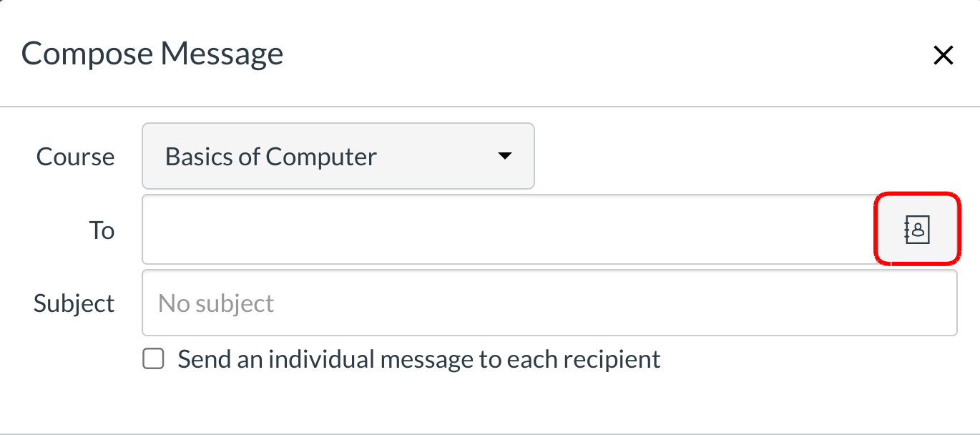This screenshot has height=435, width=980.
Task: Close the Compose Message dialog
Action: [944, 55]
